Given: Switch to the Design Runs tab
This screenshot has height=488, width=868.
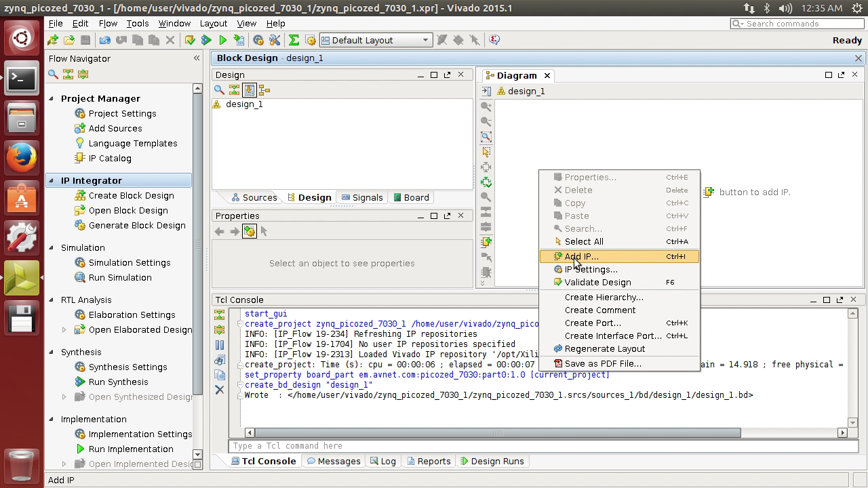Looking at the screenshot, I should coord(492,461).
